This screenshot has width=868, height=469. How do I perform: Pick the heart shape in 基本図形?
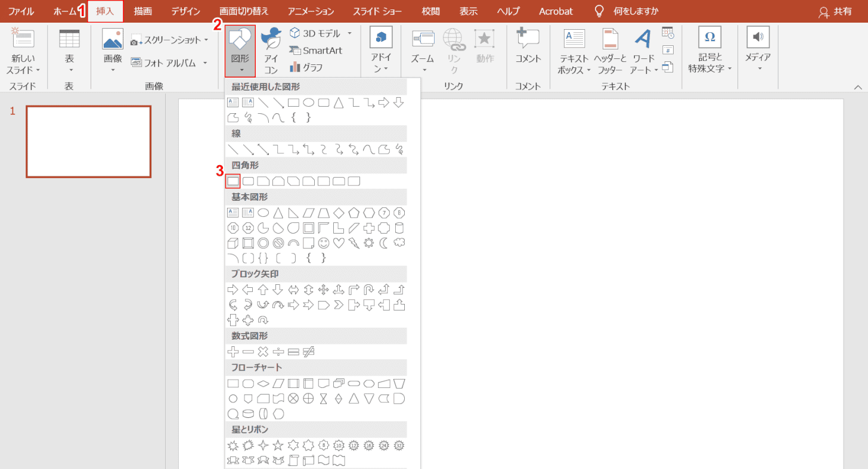[339, 243]
